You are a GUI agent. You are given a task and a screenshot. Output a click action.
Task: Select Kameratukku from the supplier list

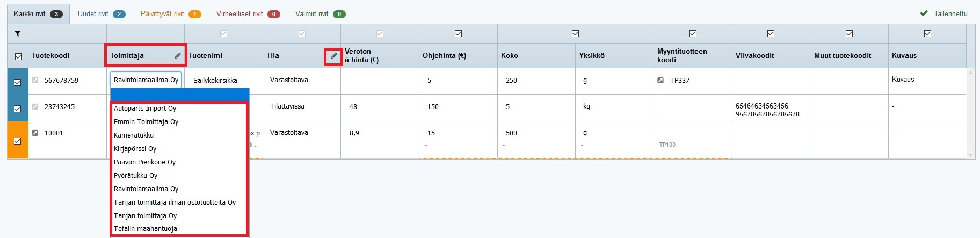(134, 135)
